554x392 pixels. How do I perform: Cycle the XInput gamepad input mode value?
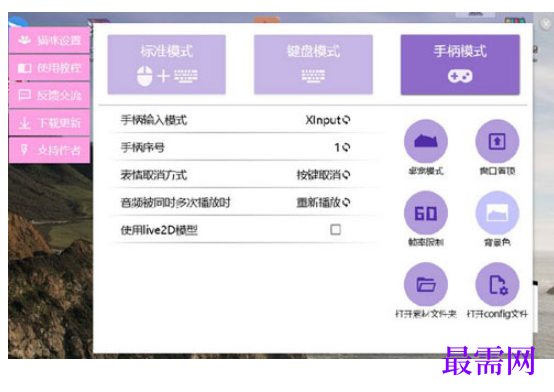pyautogui.click(x=328, y=120)
